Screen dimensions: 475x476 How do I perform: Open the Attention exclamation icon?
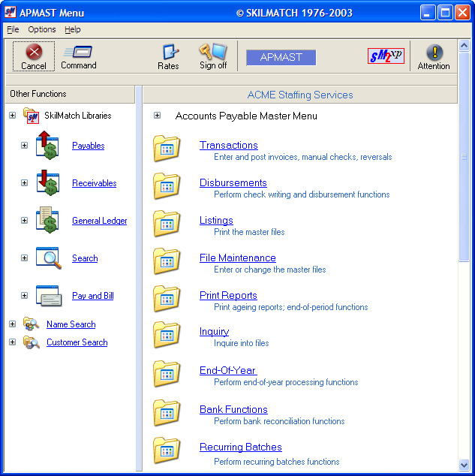click(x=434, y=53)
